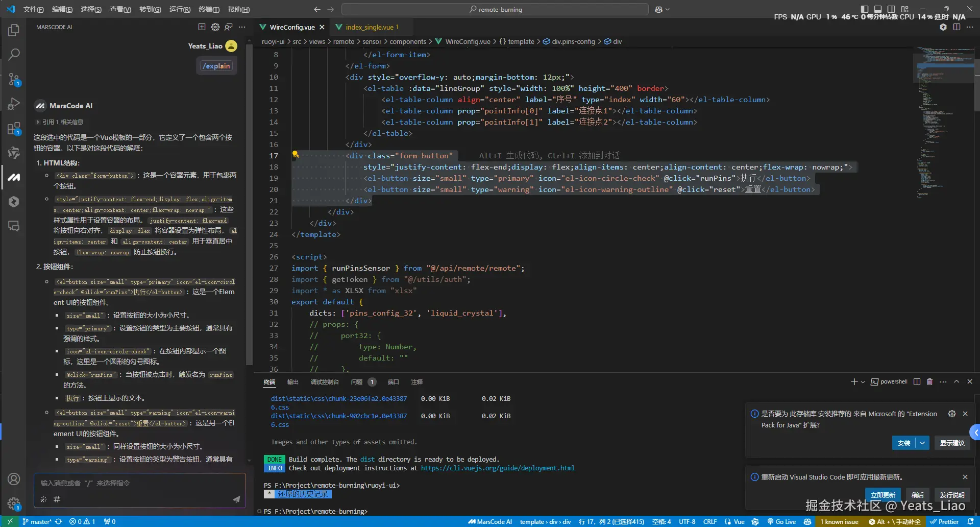Screen dimensions: 980x527
Task: Open the Run and Debug view
Action: click(14, 104)
